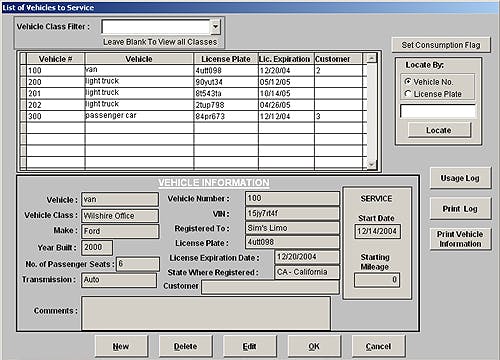This screenshot has width=500, height=360.
Task: Click the Vehicle column header
Action: pyautogui.click(x=139, y=59)
